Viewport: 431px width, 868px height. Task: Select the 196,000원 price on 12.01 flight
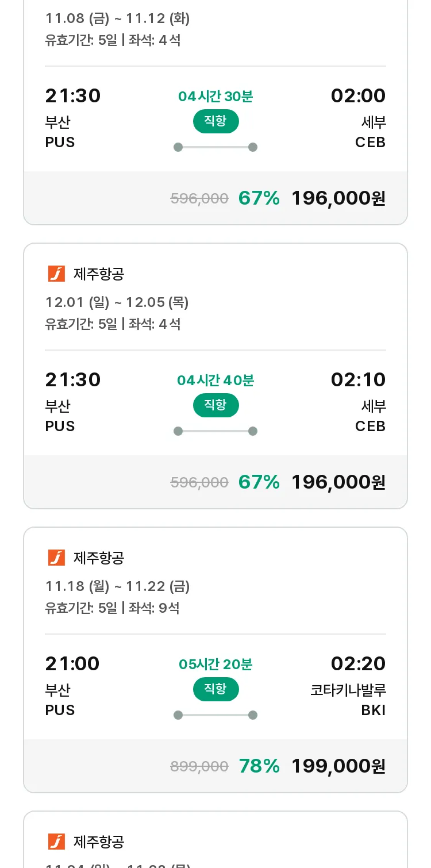pos(338,482)
